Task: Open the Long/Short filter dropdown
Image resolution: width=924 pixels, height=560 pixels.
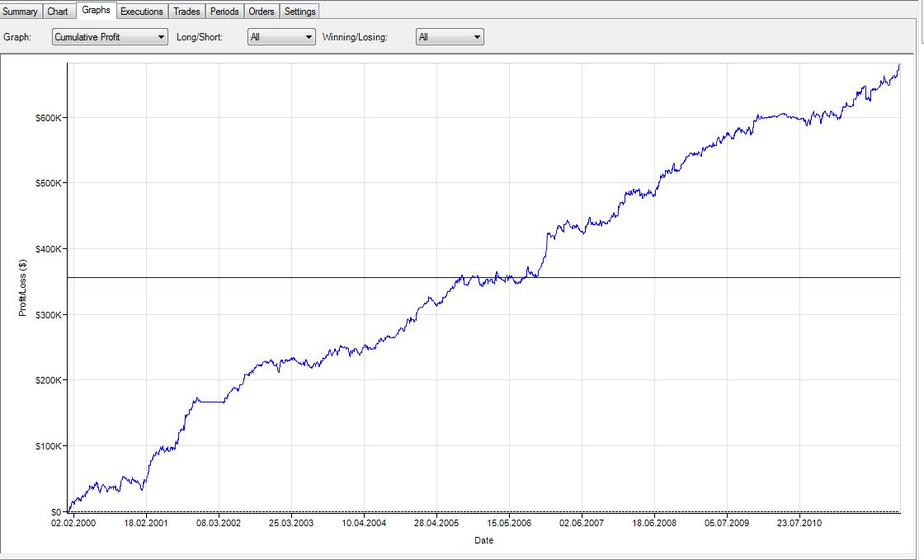Action: pyautogui.click(x=281, y=37)
